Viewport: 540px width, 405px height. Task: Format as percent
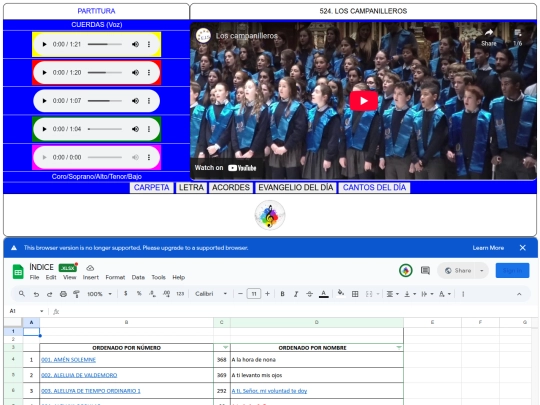click(x=139, y=293)
